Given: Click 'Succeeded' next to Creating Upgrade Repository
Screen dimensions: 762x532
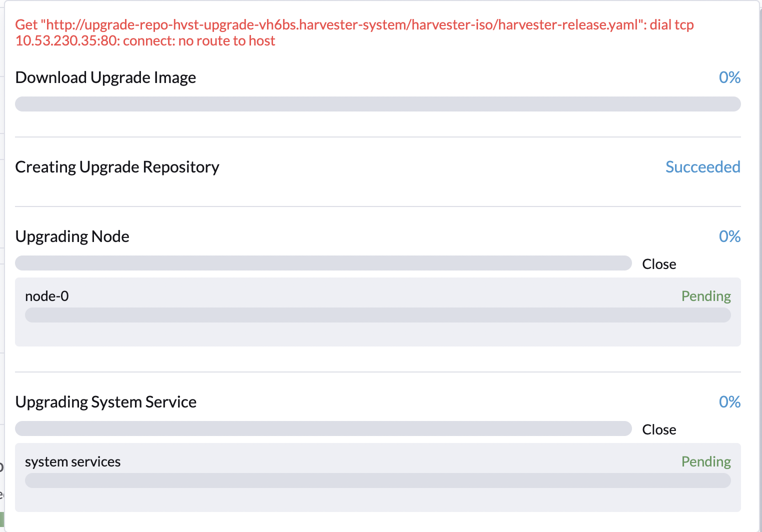Looking at the screenshot, I should coord(702,167).
